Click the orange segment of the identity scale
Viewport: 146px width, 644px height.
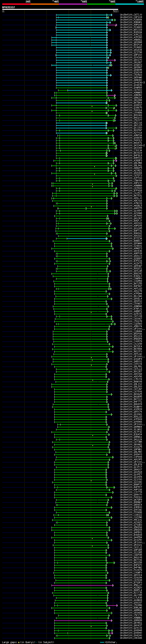[45, 4]
